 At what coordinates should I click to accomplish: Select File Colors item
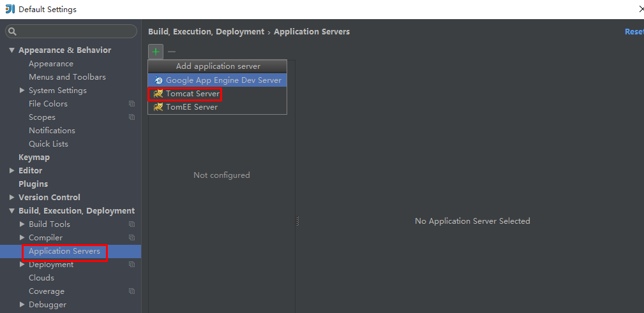48,104
